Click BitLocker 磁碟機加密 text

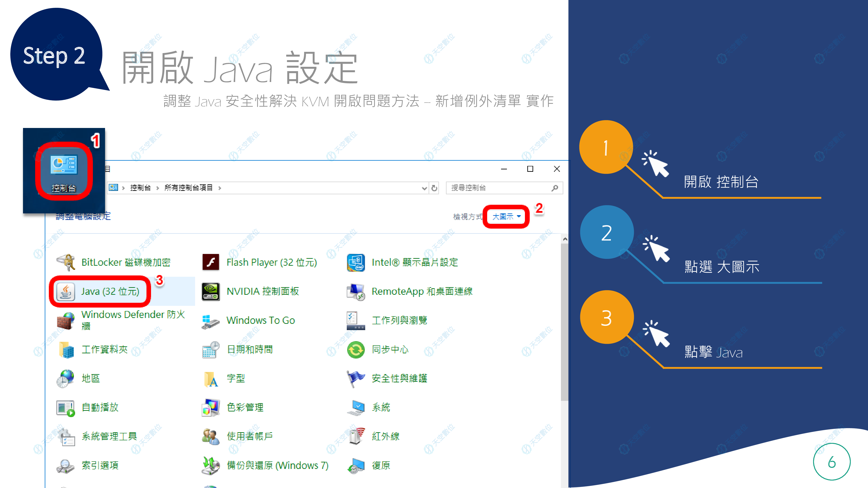(126, 262)
